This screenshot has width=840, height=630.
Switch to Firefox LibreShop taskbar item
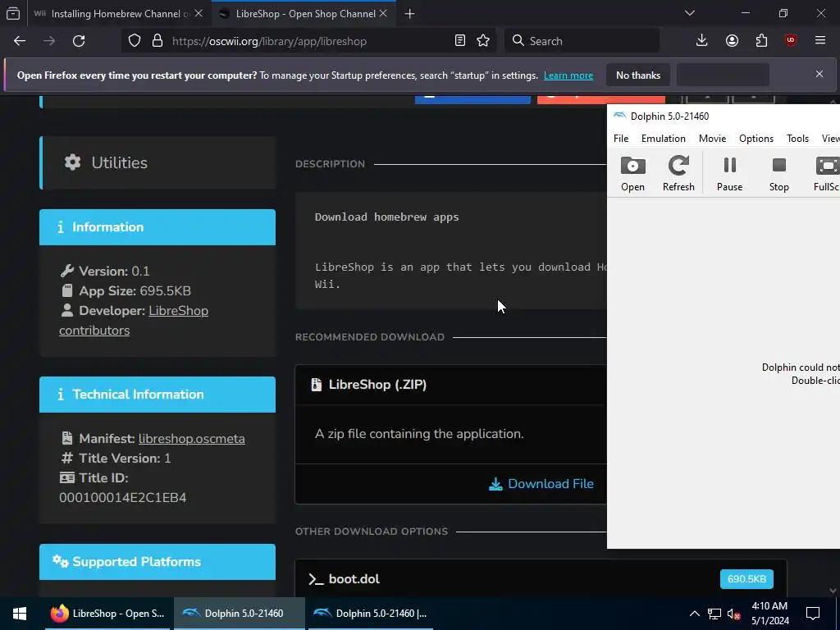(x=107, y=614)
